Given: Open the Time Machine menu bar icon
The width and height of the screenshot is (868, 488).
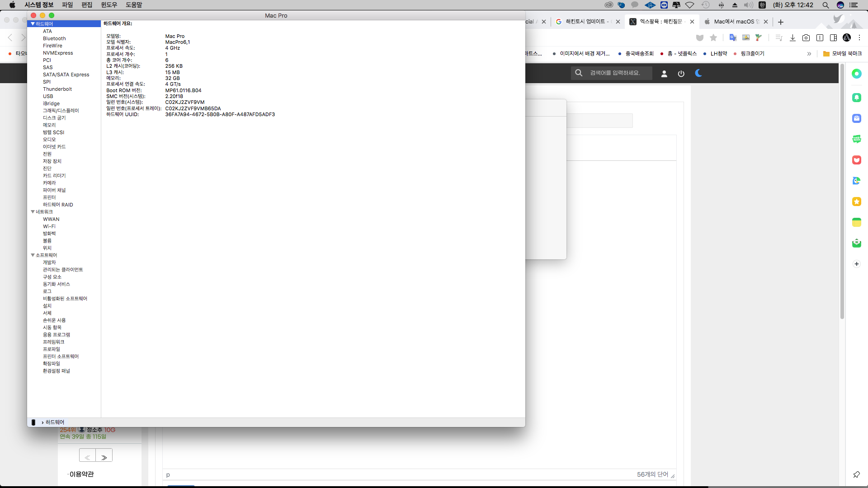Looking at the screenshot, I should (706, 5).
